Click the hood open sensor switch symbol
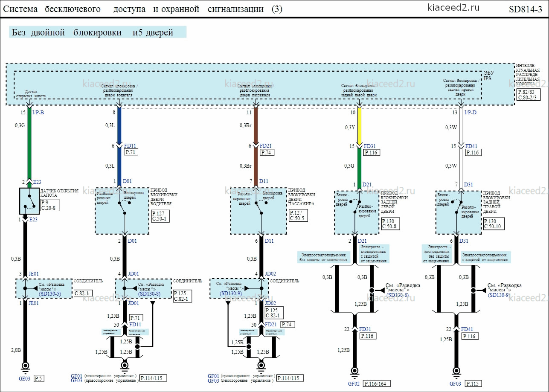This screenshot has width=549, height=392. 29,200
